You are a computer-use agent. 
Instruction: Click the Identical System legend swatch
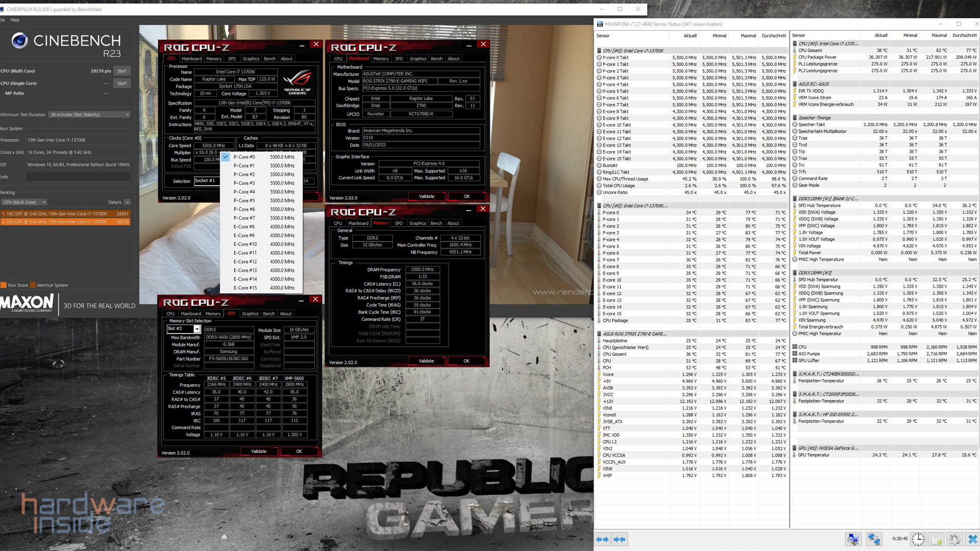pos(33,285)
